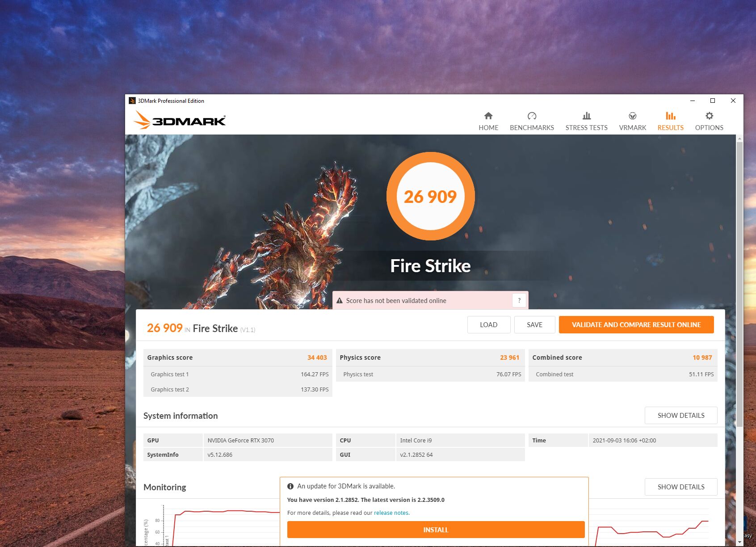The height and width of the screenshot is (547, 756).
Task: Click the info icon in the update notice
Action: point(290,486)
